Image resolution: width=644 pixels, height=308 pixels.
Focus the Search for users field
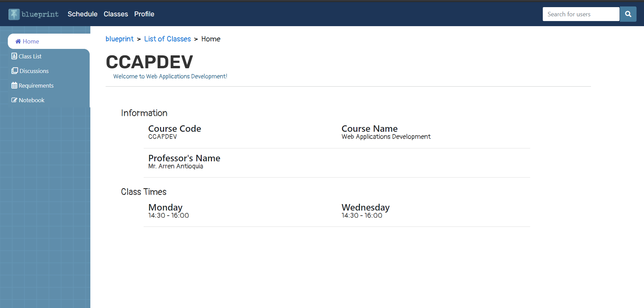click(581, 14)
